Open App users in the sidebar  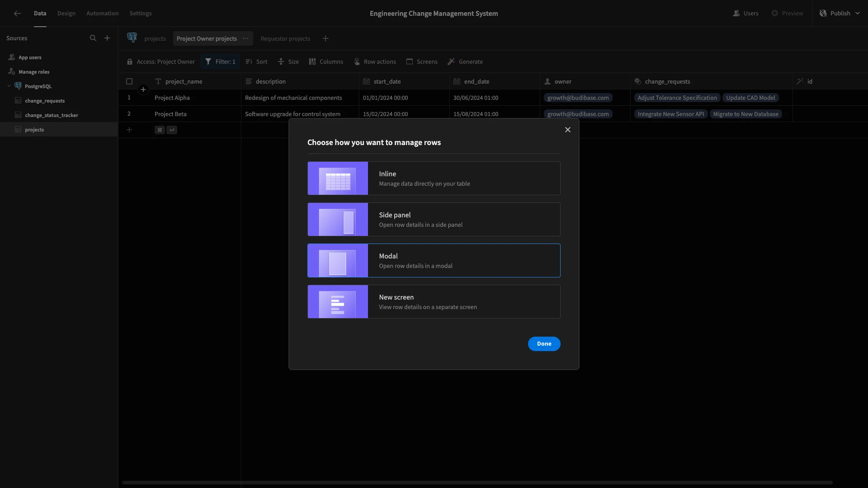click(59, 57)
